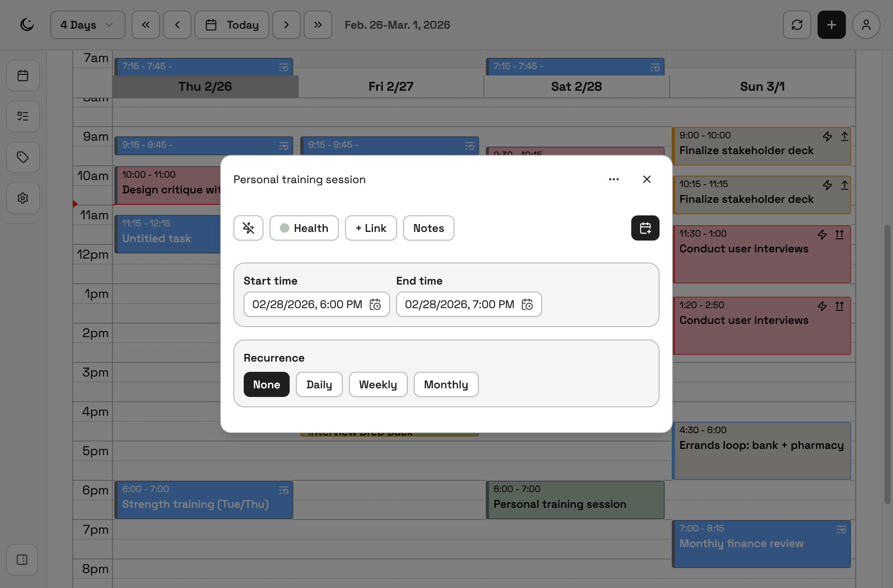Toggle the sidebar panel layout icon
Image resolution: width=893 pixels, height=588 pixels.
[22, 560]
